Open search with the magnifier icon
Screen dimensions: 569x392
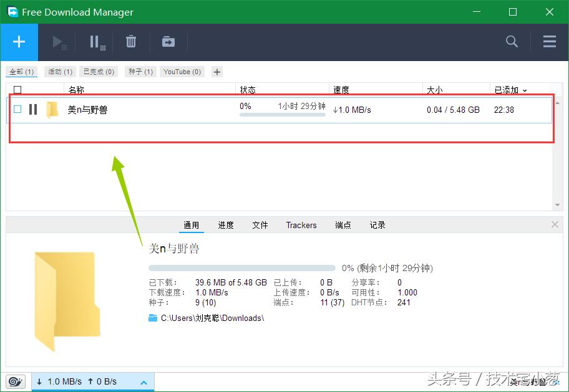click(512, 42)
